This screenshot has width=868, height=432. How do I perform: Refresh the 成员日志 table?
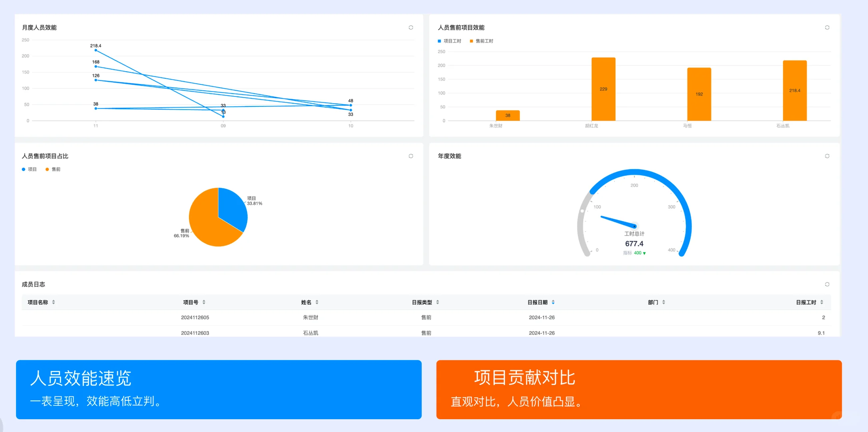(x=827, y=284)
